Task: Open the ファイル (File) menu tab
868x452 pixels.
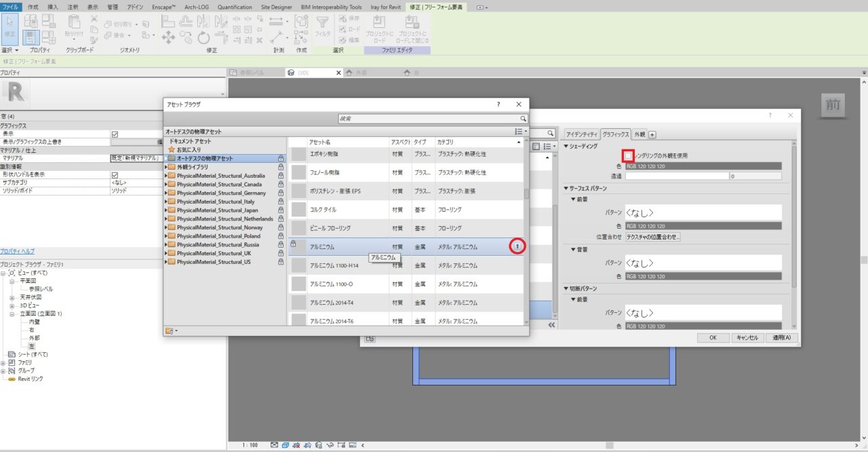Action: 12,7
